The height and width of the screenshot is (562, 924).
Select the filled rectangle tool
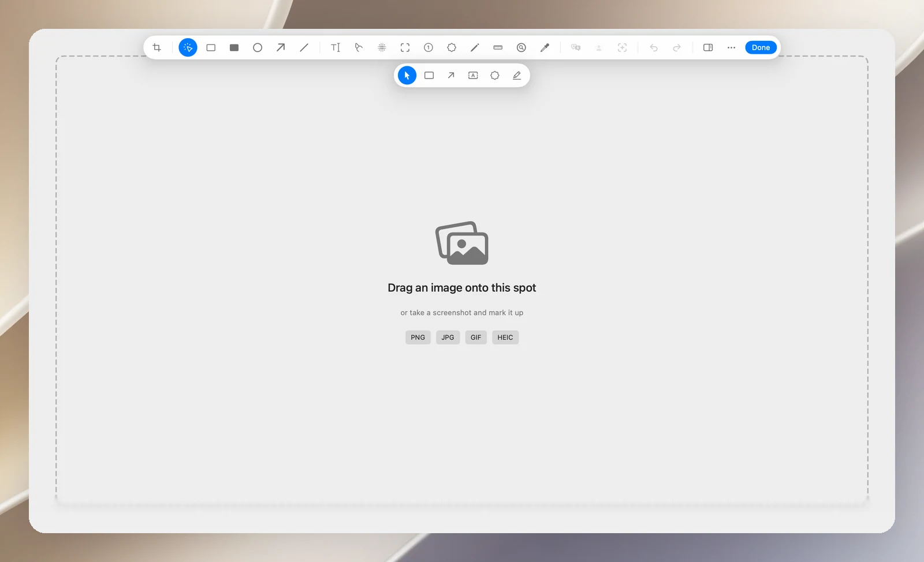point(234,47)
